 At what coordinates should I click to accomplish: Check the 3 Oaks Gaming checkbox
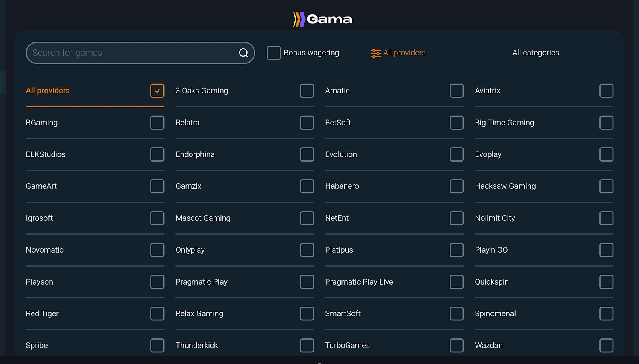pyautogui.click(x=307, y=91)
